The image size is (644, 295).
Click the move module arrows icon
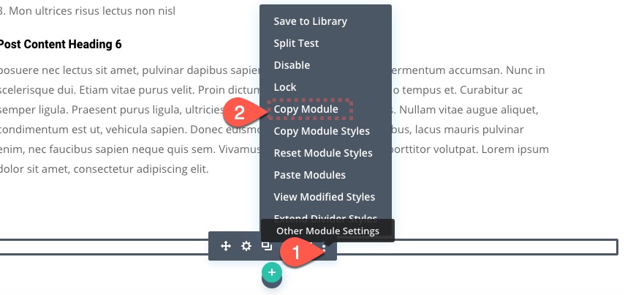point(226,247)
